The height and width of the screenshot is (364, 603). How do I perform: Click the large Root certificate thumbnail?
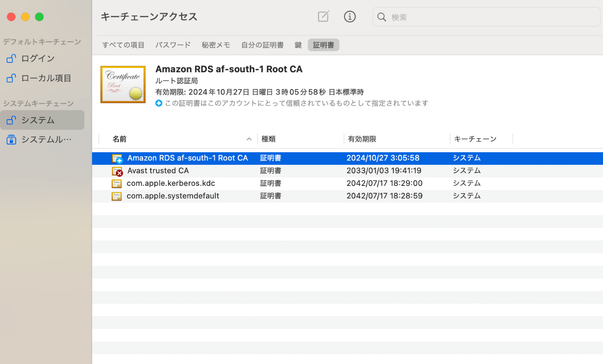(123, 84)
